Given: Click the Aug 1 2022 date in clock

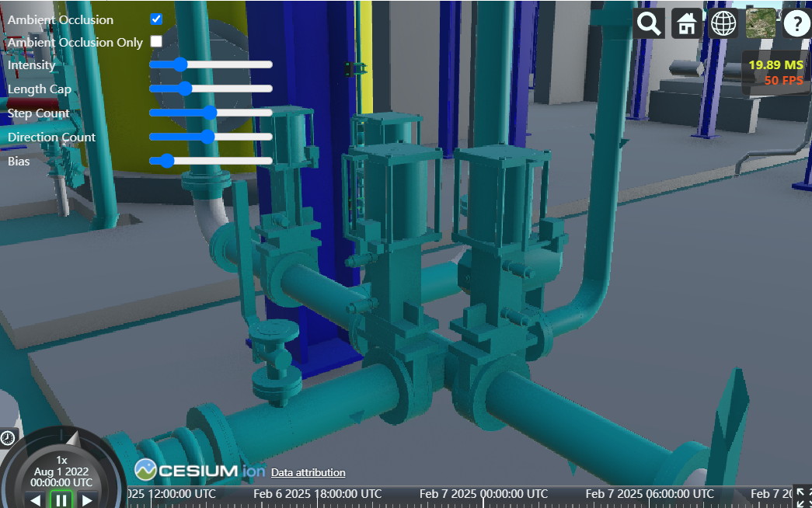Looking at the screenshot, I should [x=61, y=471].
